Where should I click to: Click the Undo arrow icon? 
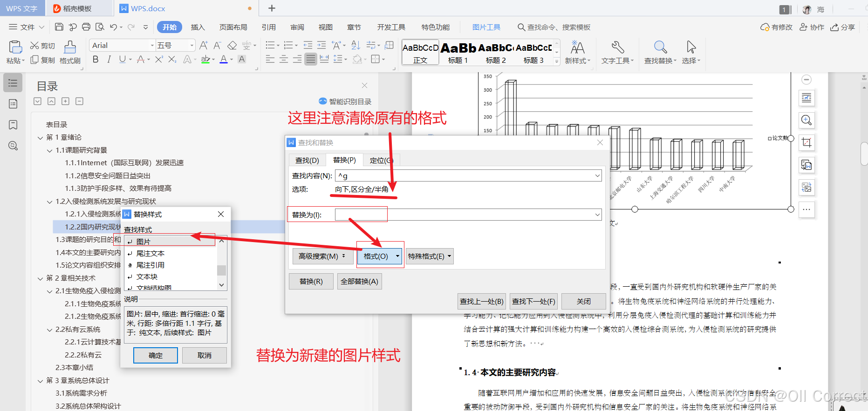[x=114, y=27]
